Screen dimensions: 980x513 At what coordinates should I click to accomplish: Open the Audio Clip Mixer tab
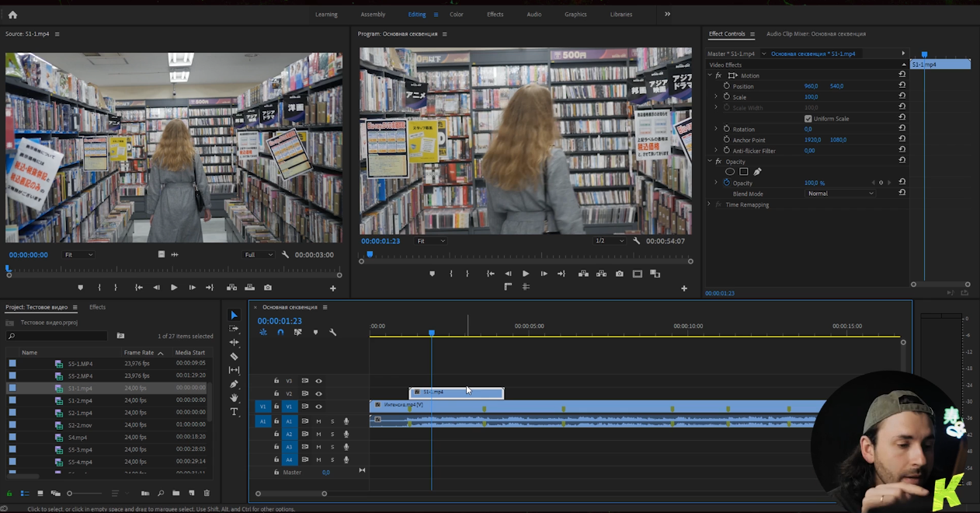(x=815, y=34)
